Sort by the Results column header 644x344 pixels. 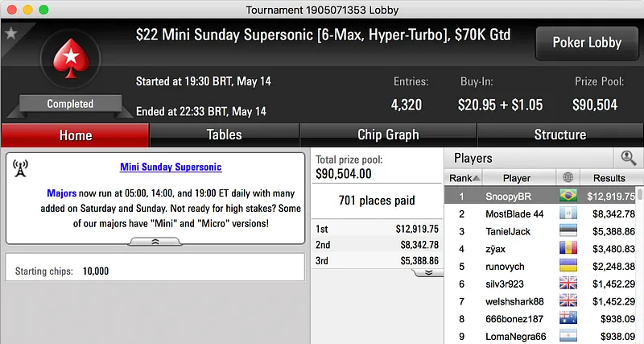tap(609, 178)
